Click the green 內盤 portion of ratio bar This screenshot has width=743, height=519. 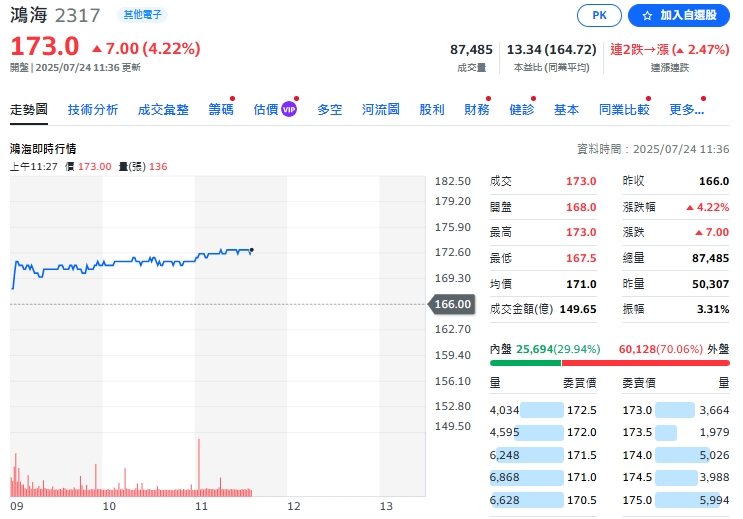[526, 363]
